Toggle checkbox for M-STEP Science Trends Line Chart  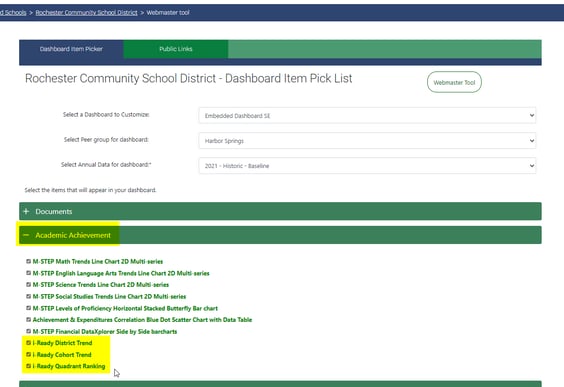(x=28, y=284)
